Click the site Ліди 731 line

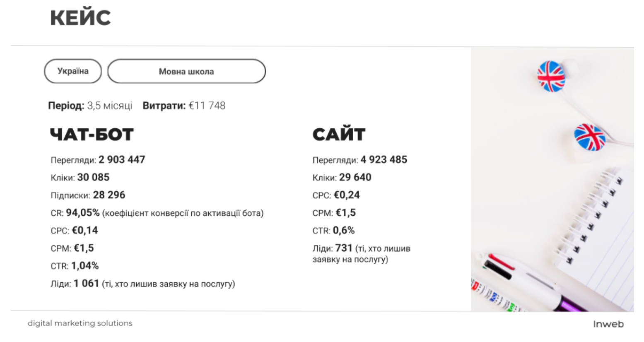click(x=362, y=253)
